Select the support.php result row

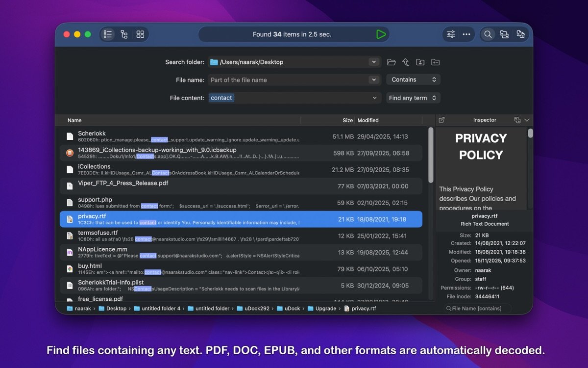[240, 203]
